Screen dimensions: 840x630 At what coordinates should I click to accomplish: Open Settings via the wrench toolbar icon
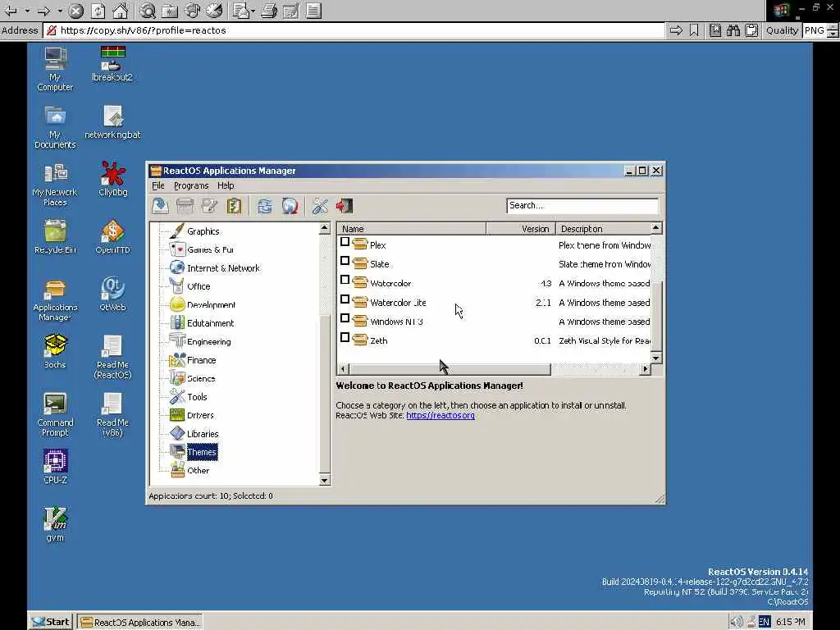[321, 206]
